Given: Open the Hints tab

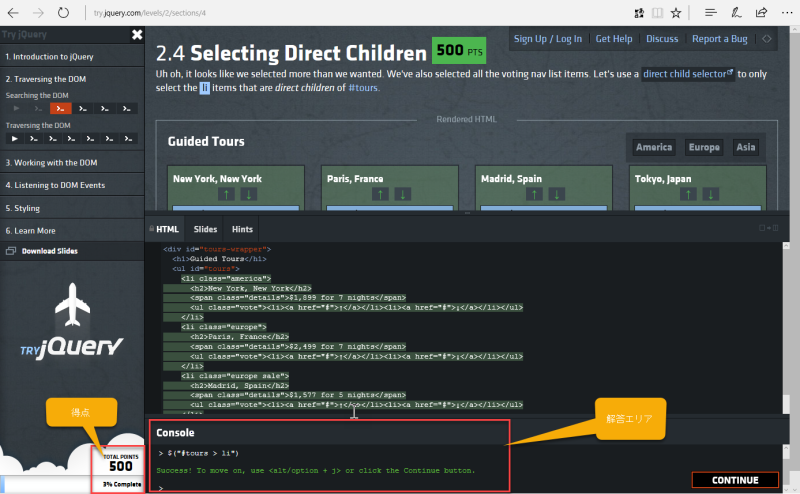Looking at the screenshot, I should (242, 229).
